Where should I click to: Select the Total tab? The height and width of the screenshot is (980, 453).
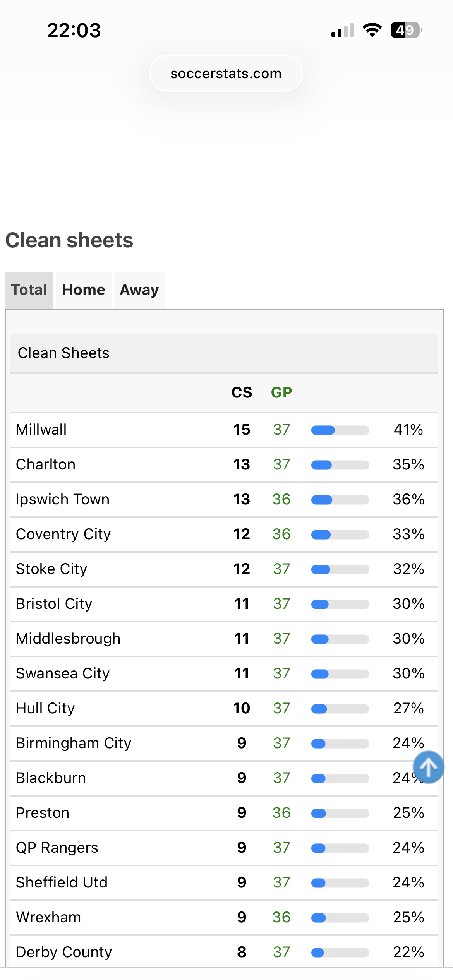click(x=29, y=290)
